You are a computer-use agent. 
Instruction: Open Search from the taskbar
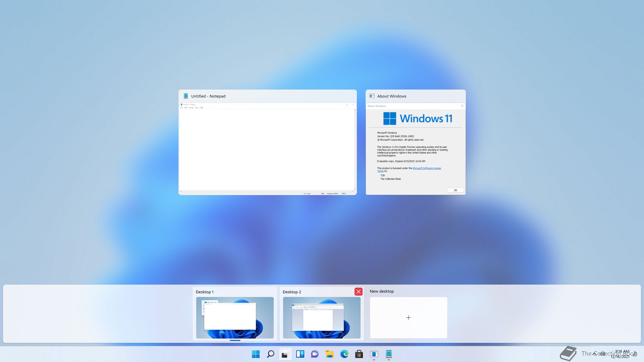click(x=270, y=354)
